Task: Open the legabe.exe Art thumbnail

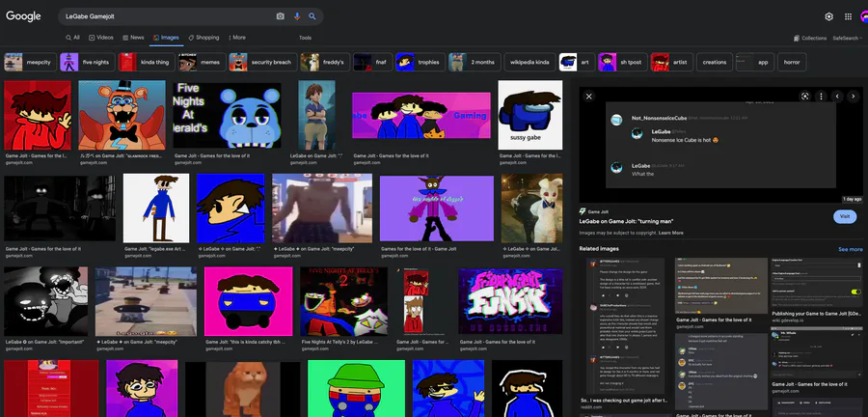Action: 156,208
